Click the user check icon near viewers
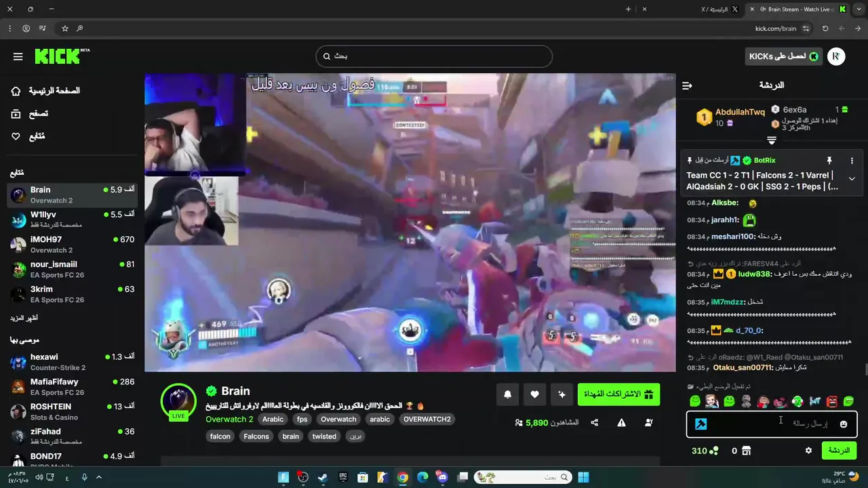The height and width of the screenshot is (488, 868). pos(649,423)
